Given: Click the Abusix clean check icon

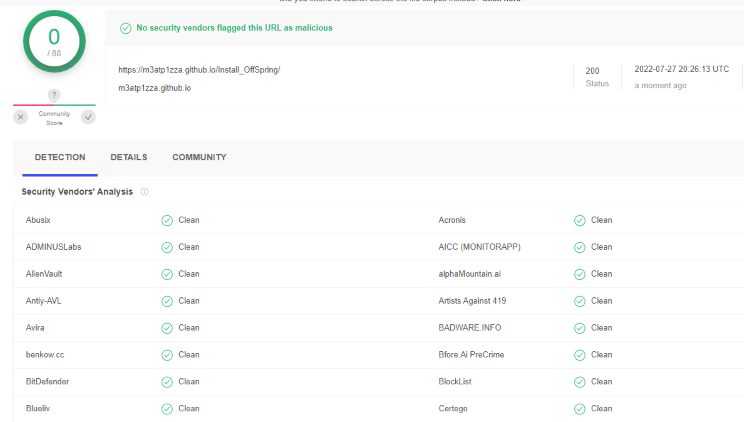Looking at the screenshot, I should pos(167,220).
